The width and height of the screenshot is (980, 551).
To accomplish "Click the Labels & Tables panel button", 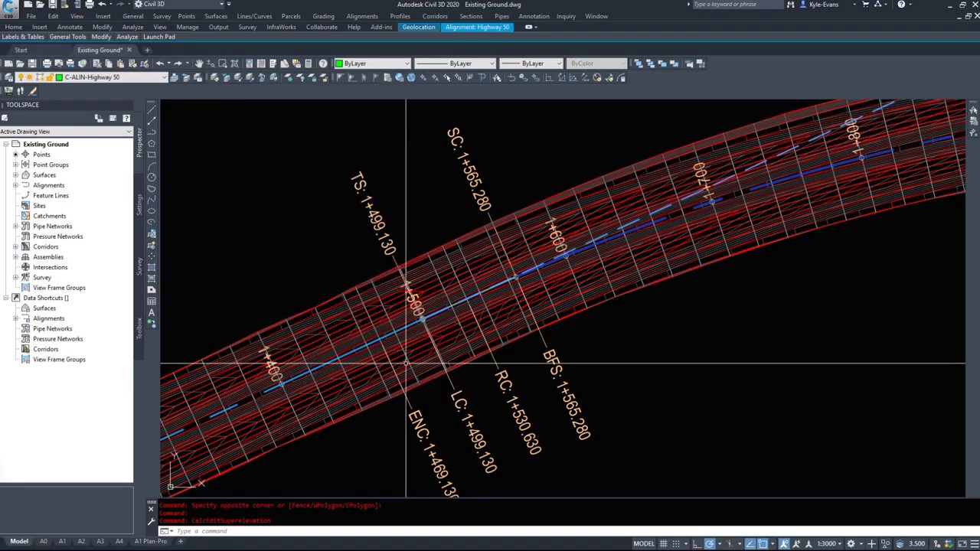I will point(23,37).
